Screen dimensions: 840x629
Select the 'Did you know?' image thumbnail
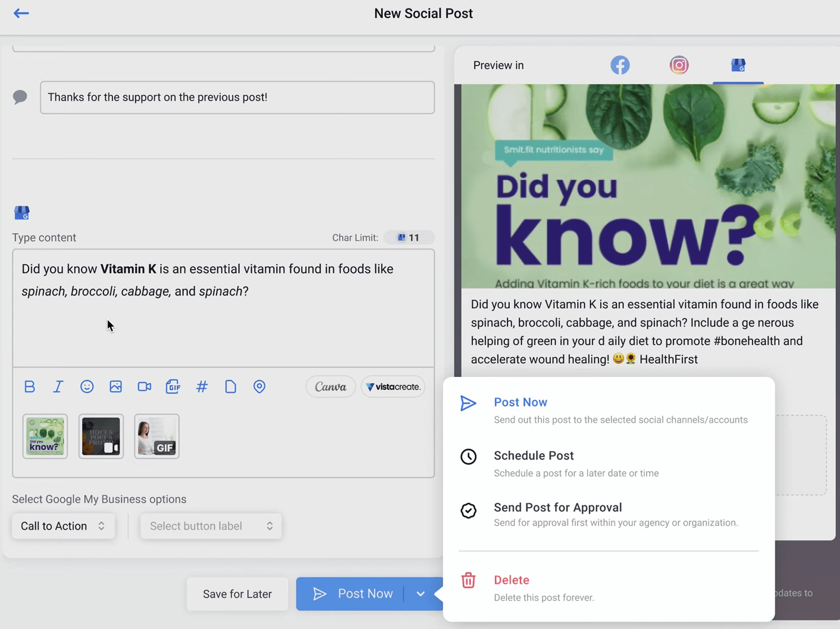click(x=45, y=436)
